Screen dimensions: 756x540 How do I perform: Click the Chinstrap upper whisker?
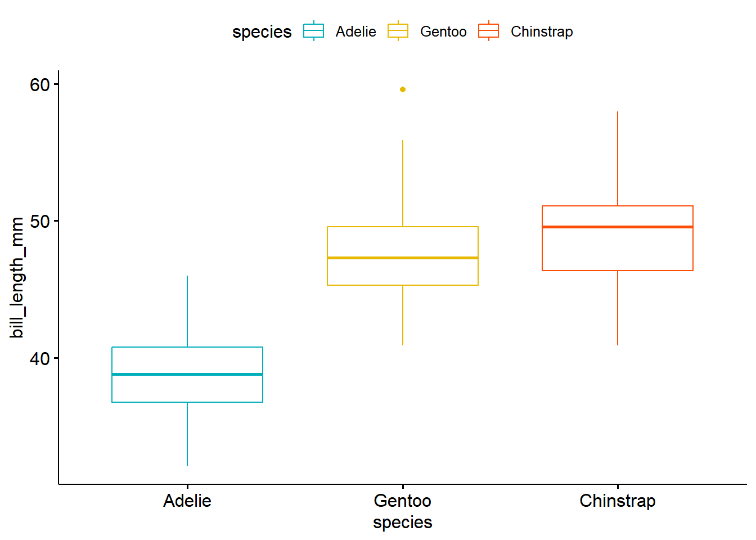coord(618,159)
